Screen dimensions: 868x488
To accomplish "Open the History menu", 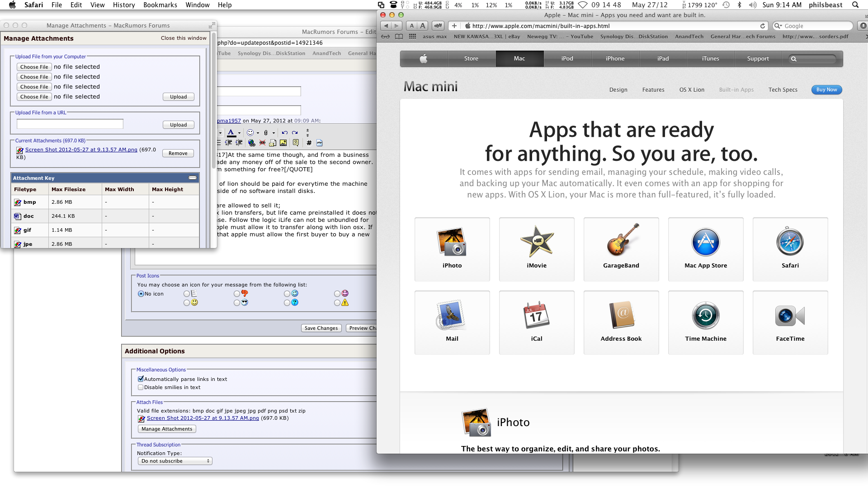I will (x=124, y=5).
